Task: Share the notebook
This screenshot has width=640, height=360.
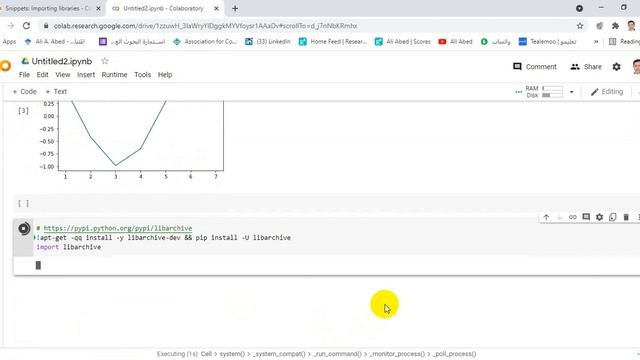Action: click(586, 67)
